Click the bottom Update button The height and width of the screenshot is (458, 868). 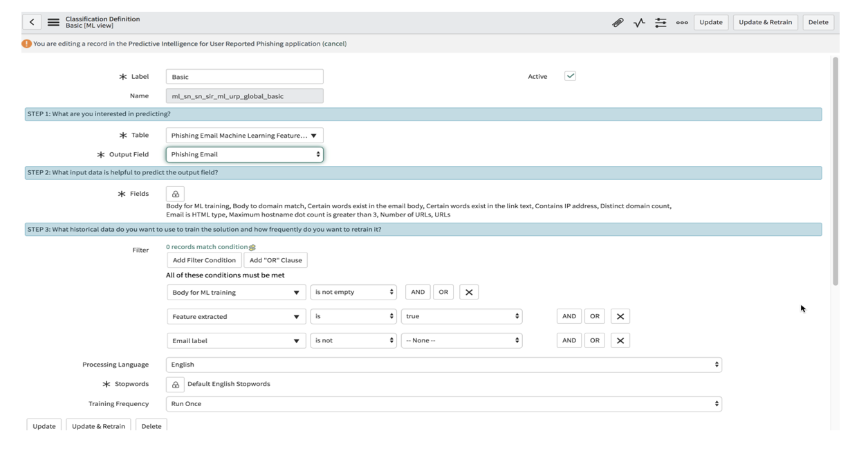[x=44, y=426]
